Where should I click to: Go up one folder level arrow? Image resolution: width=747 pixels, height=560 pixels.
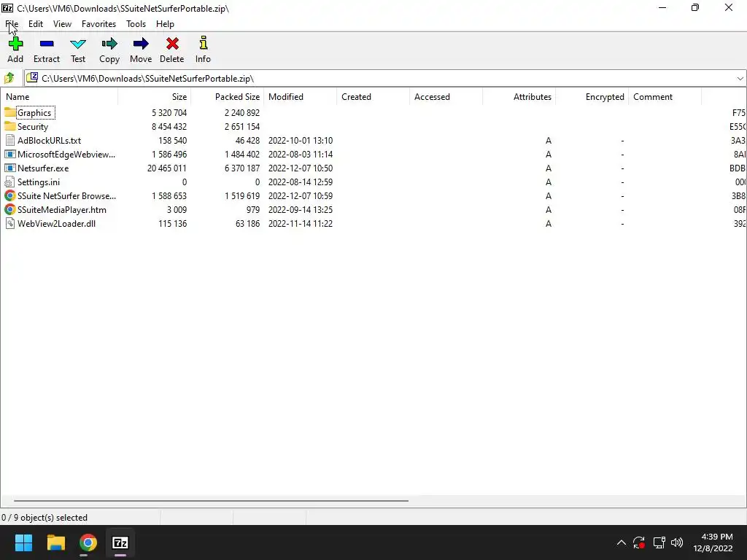(9, 78)
